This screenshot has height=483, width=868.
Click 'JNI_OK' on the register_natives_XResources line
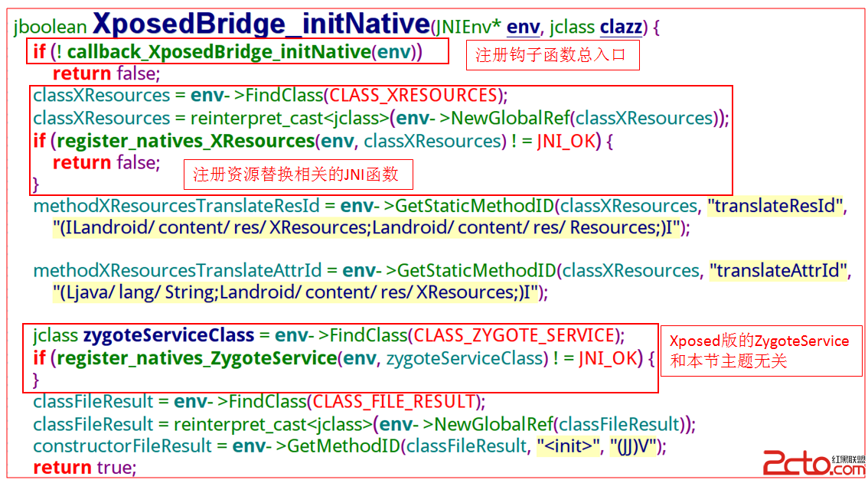pyautogui.click(x=566, y=141)
